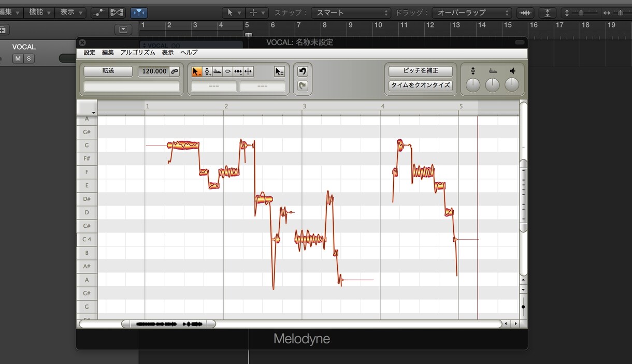
Task: Select the pitch tool in Melodyne
Action: [x=207, y=71]
